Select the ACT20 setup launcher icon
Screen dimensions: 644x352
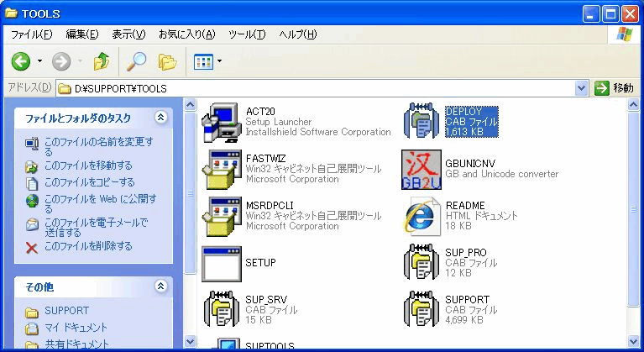[222, 122]
